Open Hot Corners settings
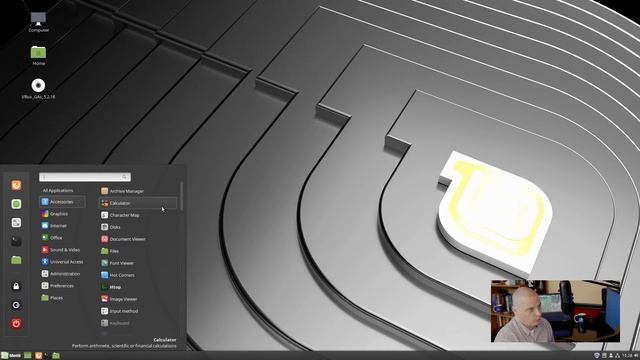 pos(138,275)
